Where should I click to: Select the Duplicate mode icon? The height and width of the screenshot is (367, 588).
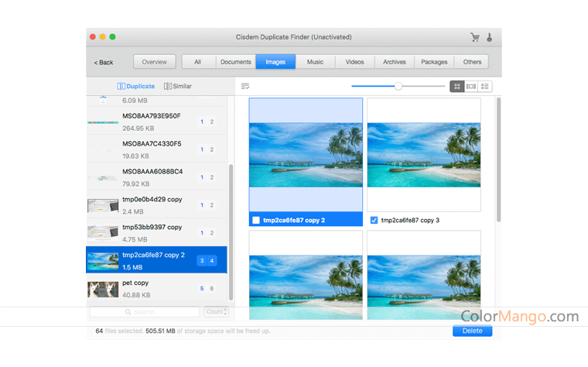121,87
